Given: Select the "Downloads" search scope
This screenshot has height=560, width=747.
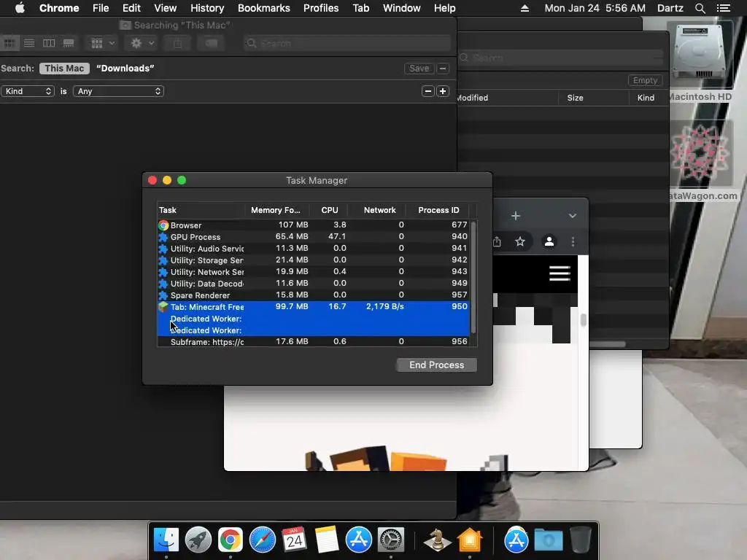Looking at the screenshot, I should point(125,68).
